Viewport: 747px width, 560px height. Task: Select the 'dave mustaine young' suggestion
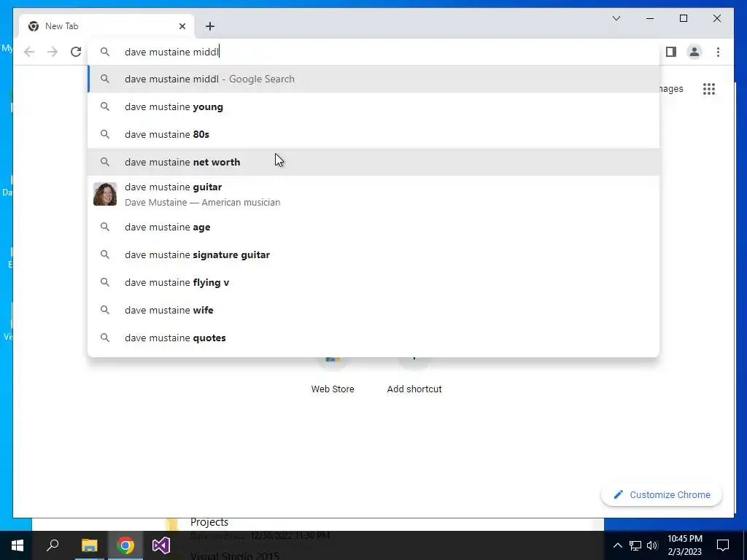tap(374, 106)
